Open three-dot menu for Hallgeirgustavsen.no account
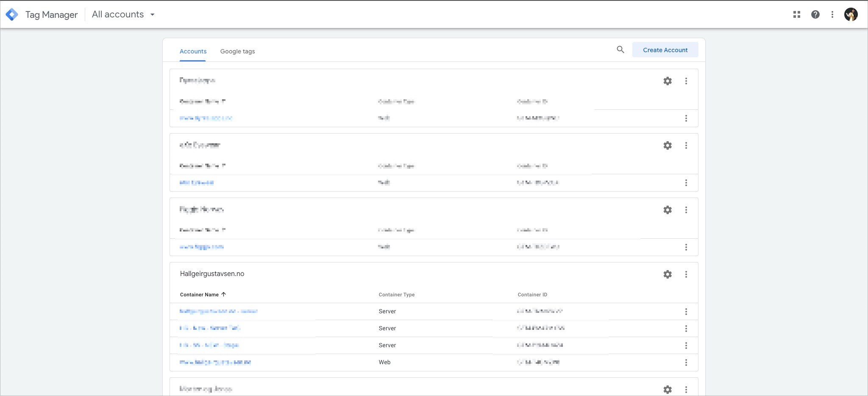The width and height of the screenshot is (868, 396). click(686, 274)
